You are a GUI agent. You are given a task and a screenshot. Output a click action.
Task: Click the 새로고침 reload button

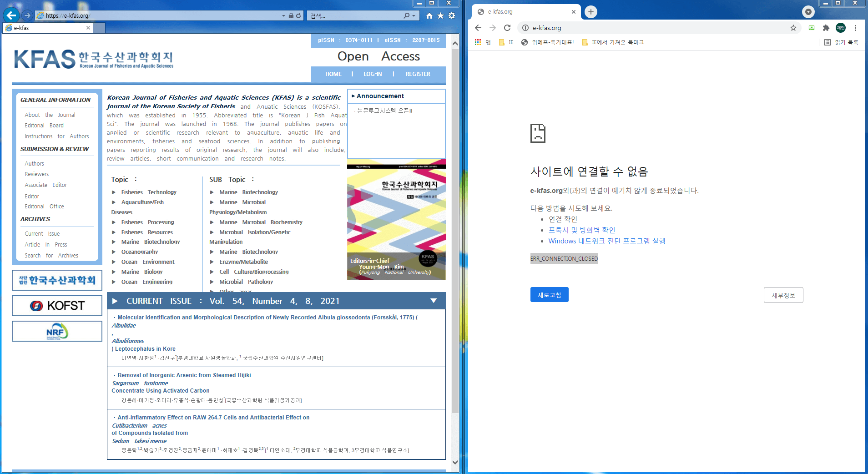click(x=549, y=295)
